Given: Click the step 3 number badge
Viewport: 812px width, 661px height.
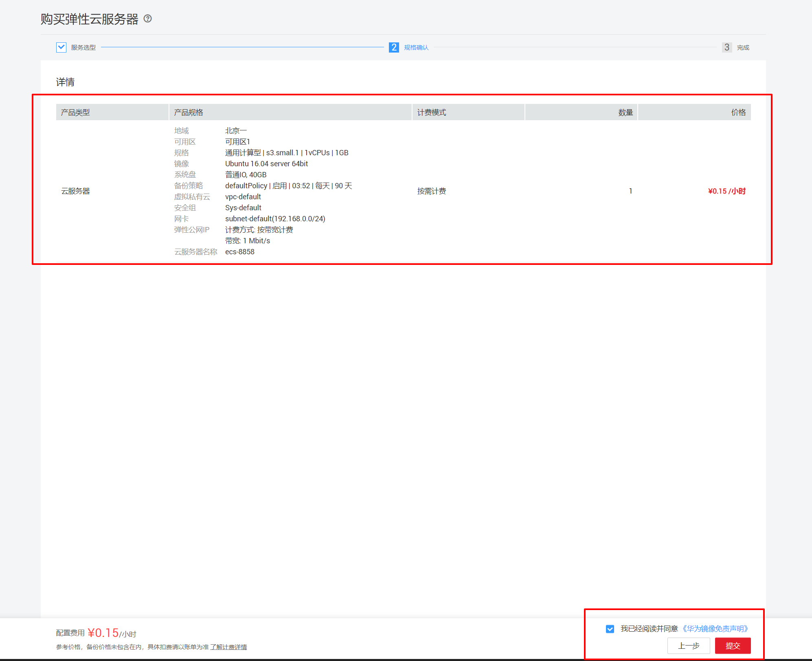Looking at the screenshot, I should coord(726,47).
